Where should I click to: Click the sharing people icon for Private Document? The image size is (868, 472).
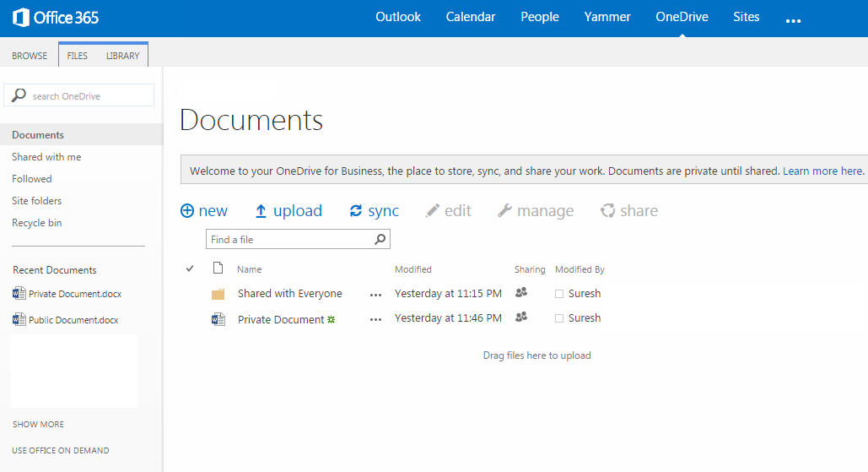tap(521, 317)
